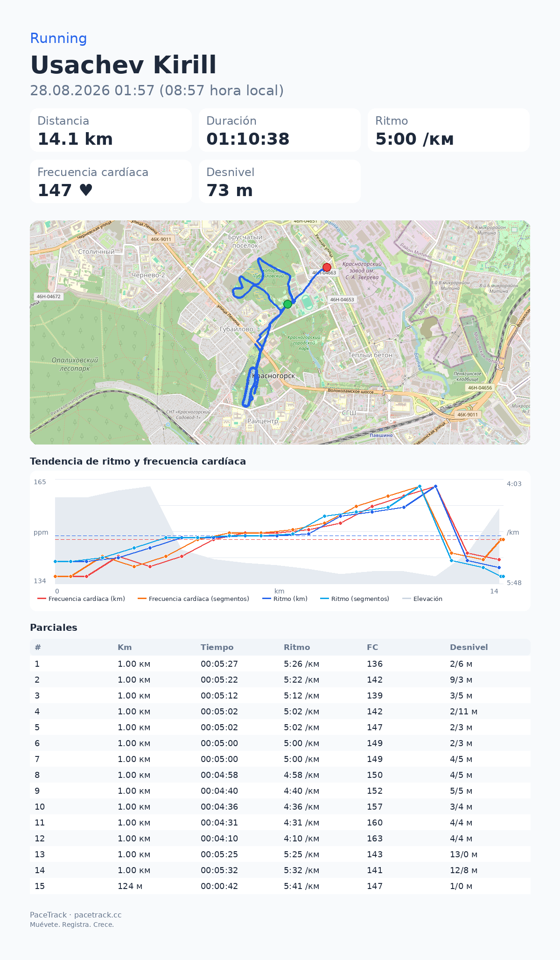
Task: Select the athlete name Usachev Kirill
Action: (123, 64)
